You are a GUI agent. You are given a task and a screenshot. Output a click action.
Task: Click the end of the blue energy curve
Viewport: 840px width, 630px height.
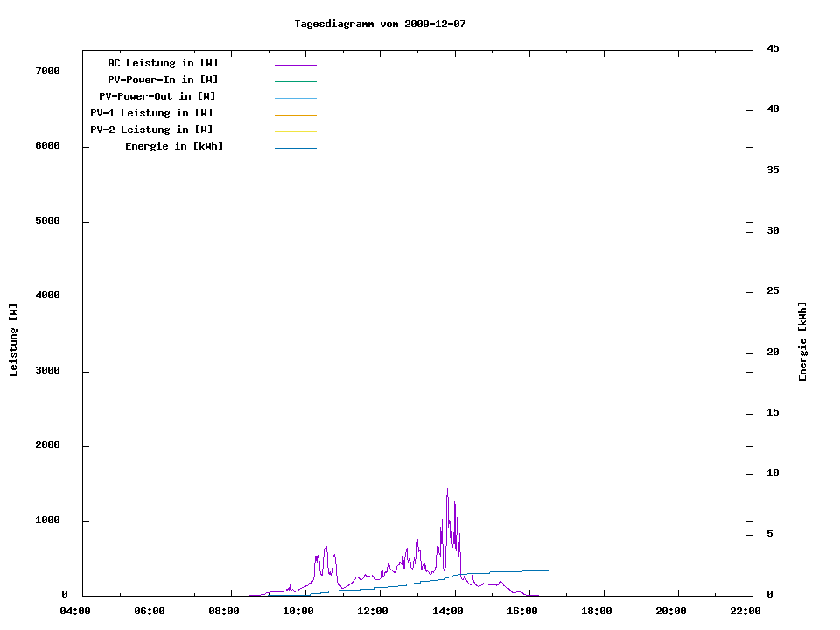pyautogui.click(x=548, y=570)
